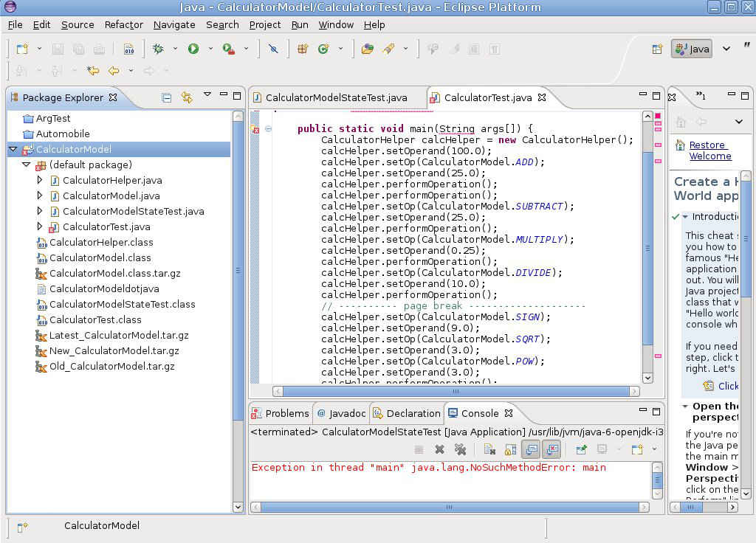This screenshot has height=543, width=756.
Task: Open the Run button dropdown arrow
Action: [210, 49]
